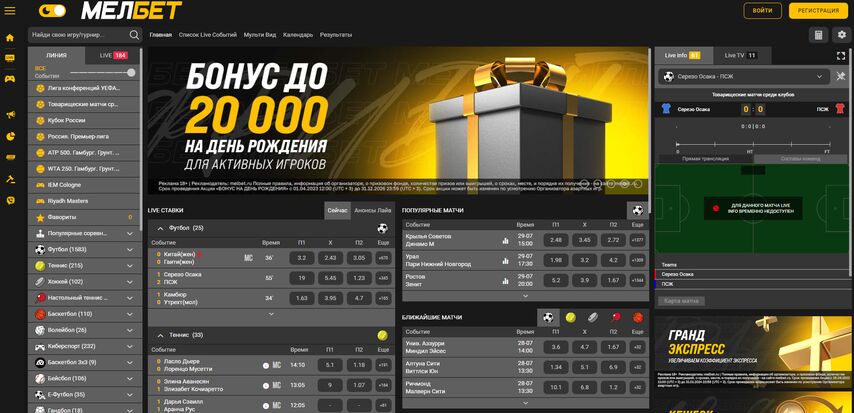
Task: Open Россия. Премьер-лига item
Action: [84, 136]
